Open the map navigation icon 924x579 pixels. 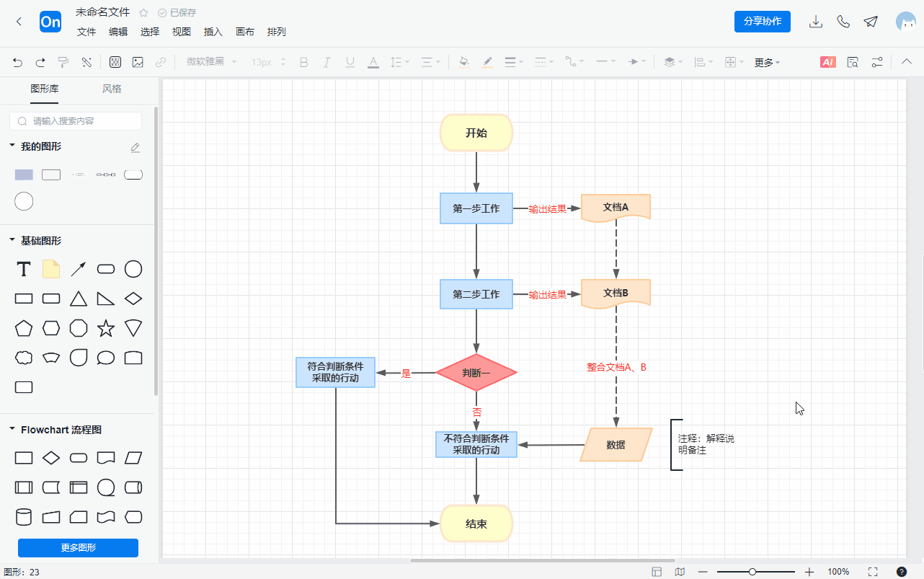point(680,572)
